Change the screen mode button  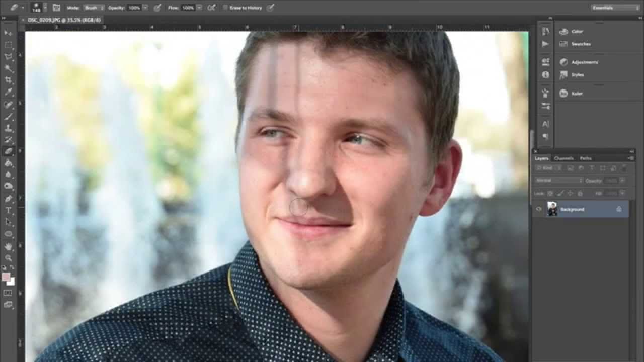(x=9, y=304)
